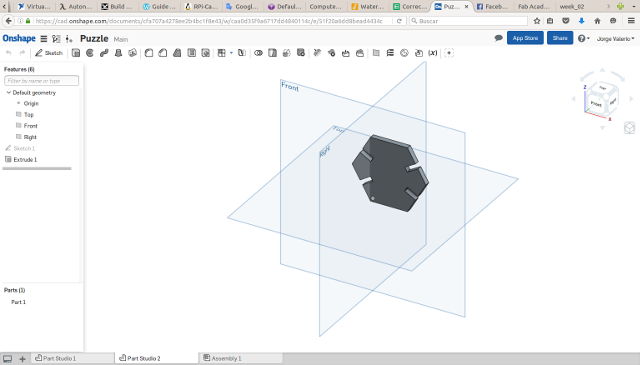Select the Shell tool

pyautogui.click(x=191, y=53)
